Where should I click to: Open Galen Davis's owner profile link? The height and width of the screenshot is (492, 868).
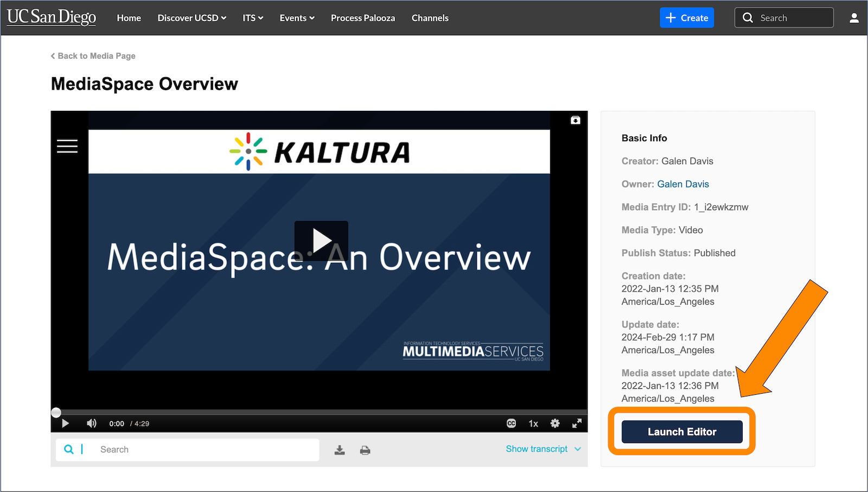tap(682, 184)
